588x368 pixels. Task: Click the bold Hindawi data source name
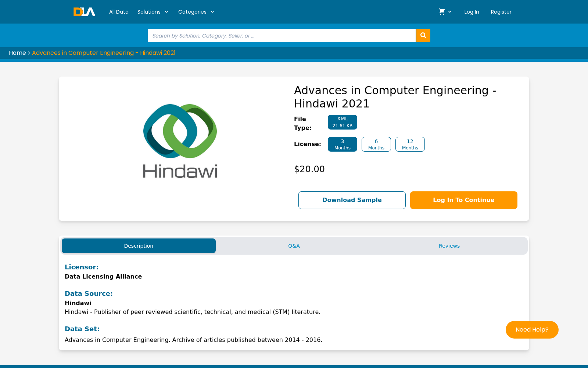click(x=78, y=303)
